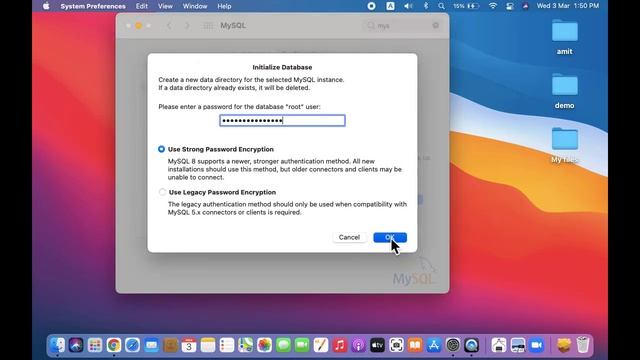
Task: Click OK to initialize the database
Action: pos(390,237)
